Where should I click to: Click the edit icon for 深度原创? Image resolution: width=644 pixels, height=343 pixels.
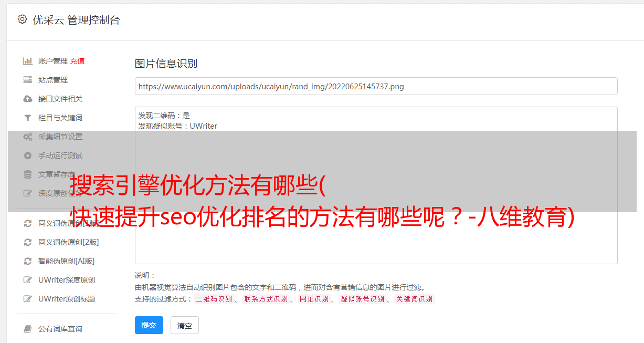[28, 193]
